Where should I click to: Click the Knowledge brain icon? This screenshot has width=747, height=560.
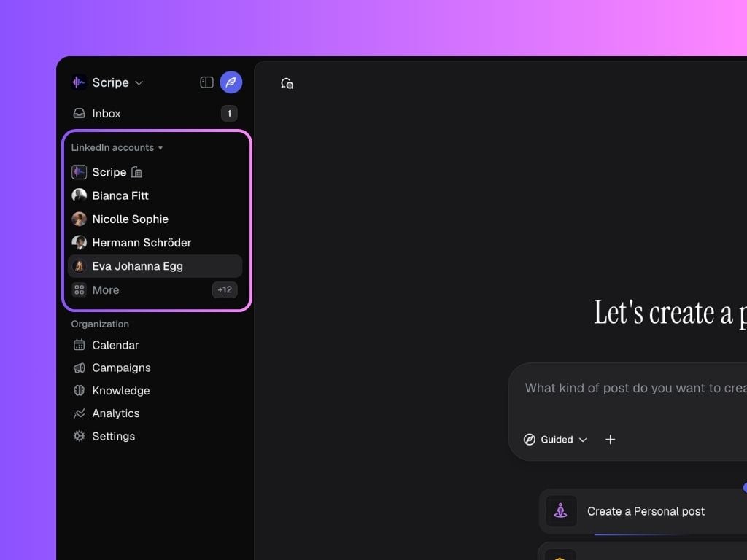[79, 391]
